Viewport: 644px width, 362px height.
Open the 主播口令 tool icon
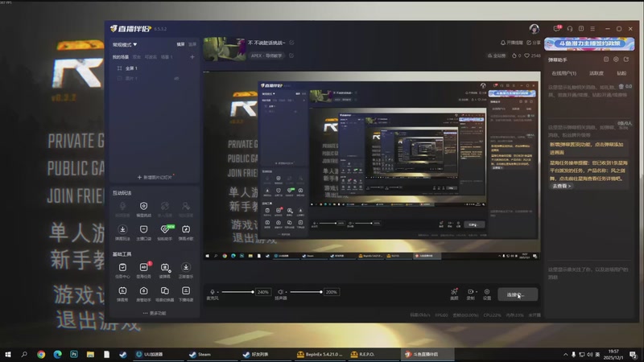143,229
